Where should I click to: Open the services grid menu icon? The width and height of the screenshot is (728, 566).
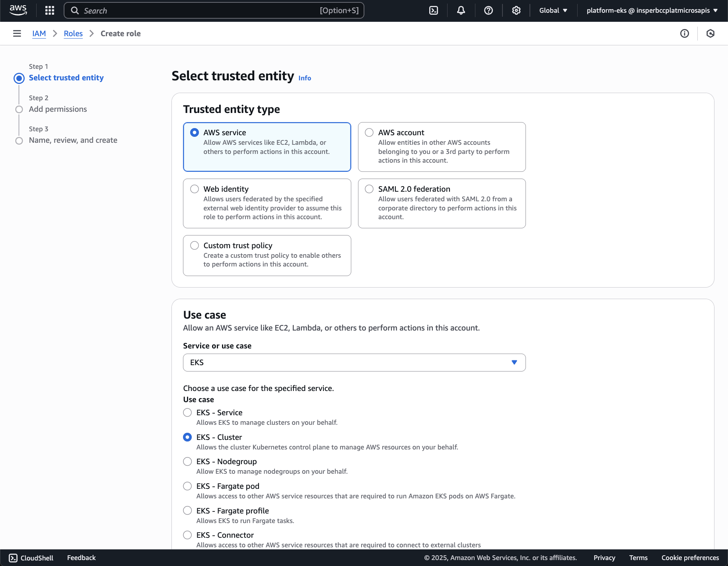click(x=50, y=10)
